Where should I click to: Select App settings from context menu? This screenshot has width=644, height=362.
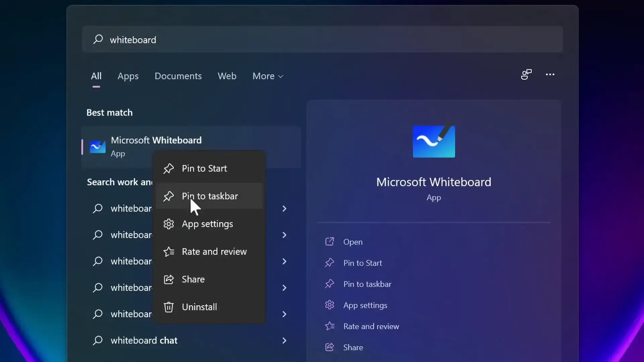[207, 224]
